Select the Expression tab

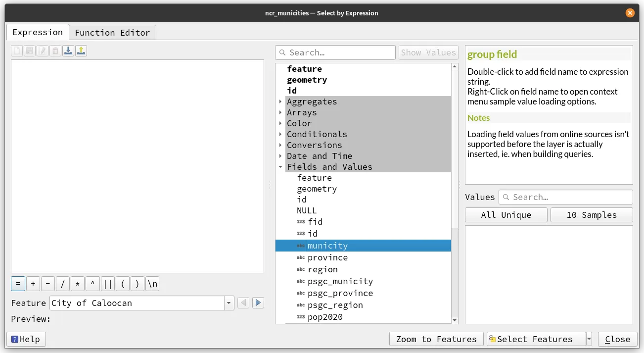[38, 32]
